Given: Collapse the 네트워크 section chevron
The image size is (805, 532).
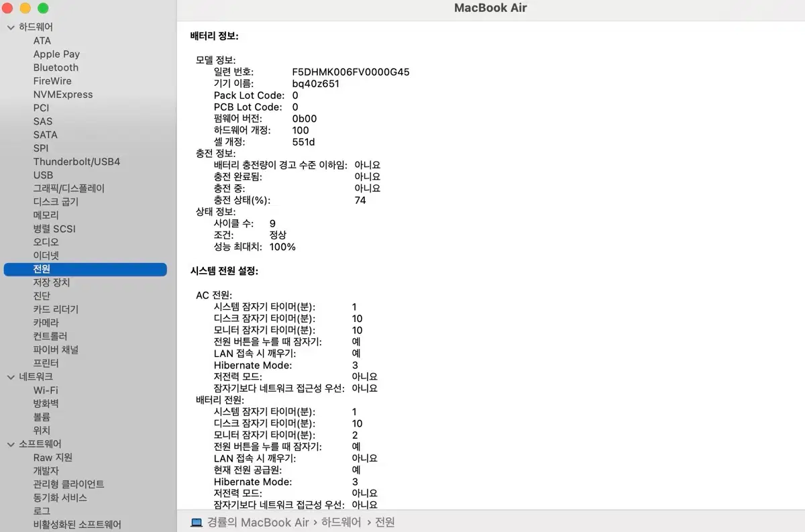Looking at the screenshot, I should click(x=11, y=377).
